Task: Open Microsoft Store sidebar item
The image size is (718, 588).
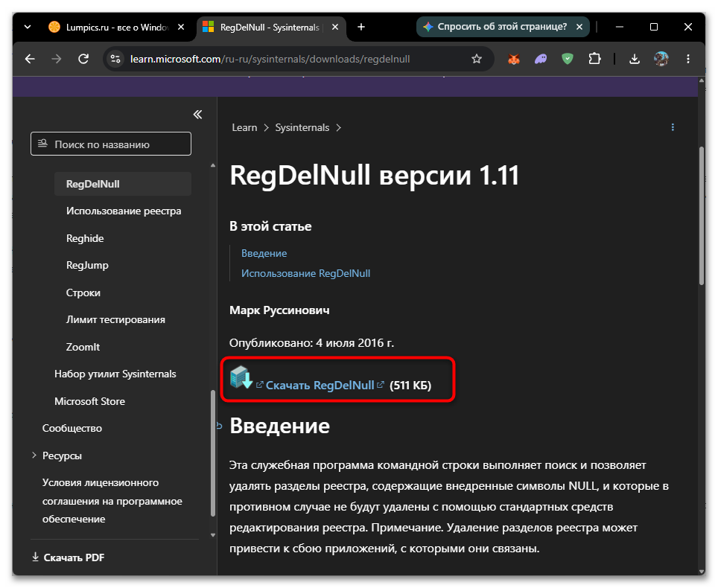Action: [89, 401]
